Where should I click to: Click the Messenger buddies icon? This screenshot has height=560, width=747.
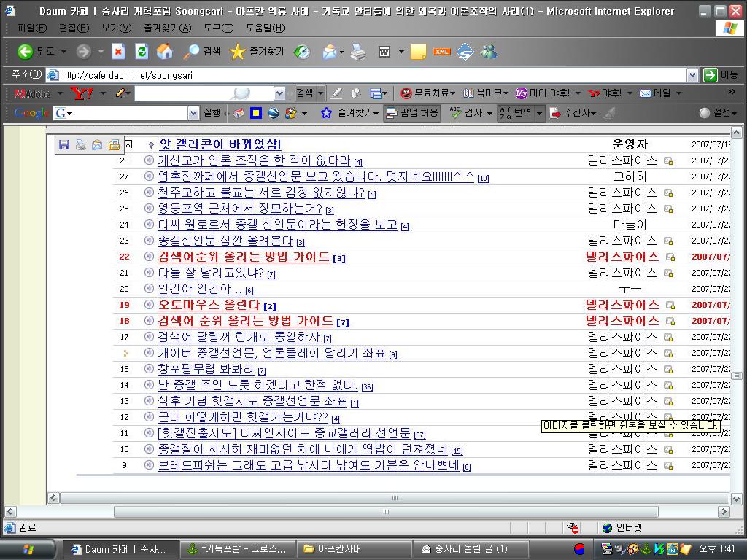[x=489, y=51]
